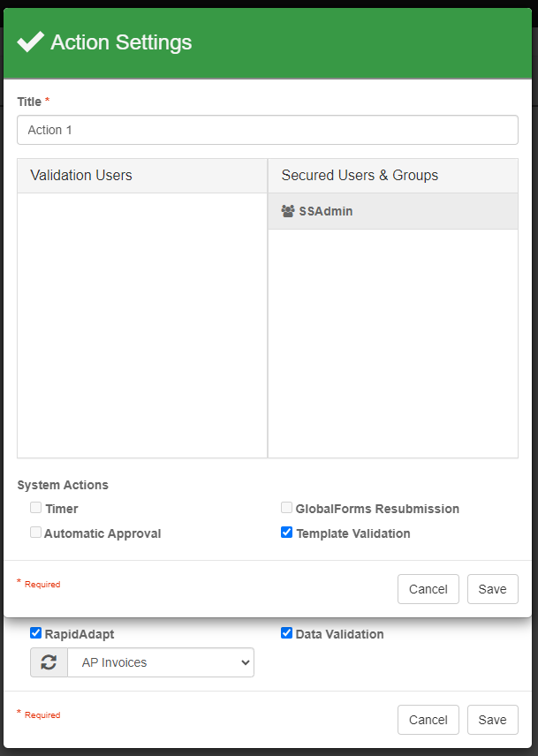Disable the RapidAdapt checkbox
This screenshot has width=538, height=756.
[x=36, y=633]
